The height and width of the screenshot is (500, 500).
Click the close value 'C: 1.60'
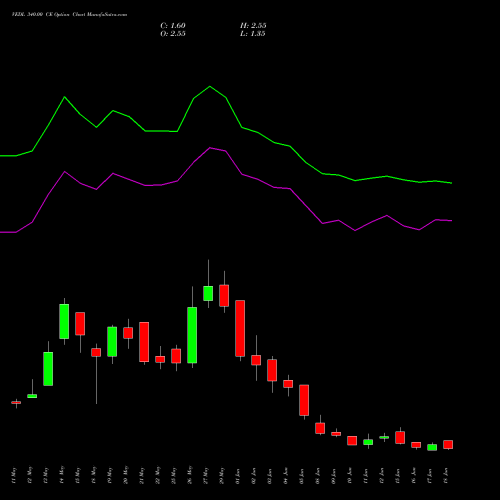(173, 26)
